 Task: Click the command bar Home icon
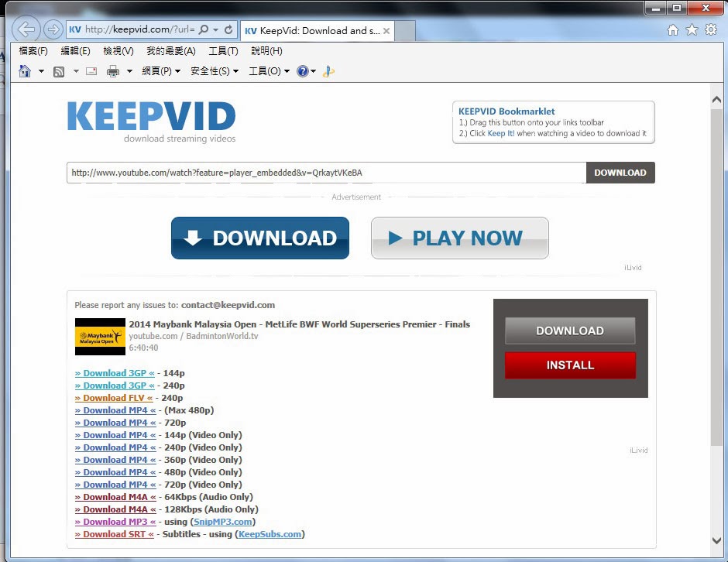(x=25, y=71)
